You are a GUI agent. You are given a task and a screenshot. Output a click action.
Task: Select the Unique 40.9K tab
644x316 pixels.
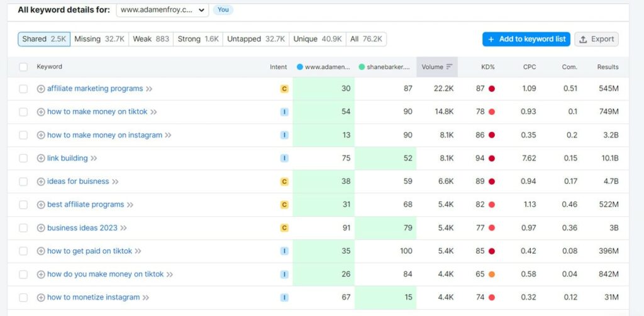(318, 39)
